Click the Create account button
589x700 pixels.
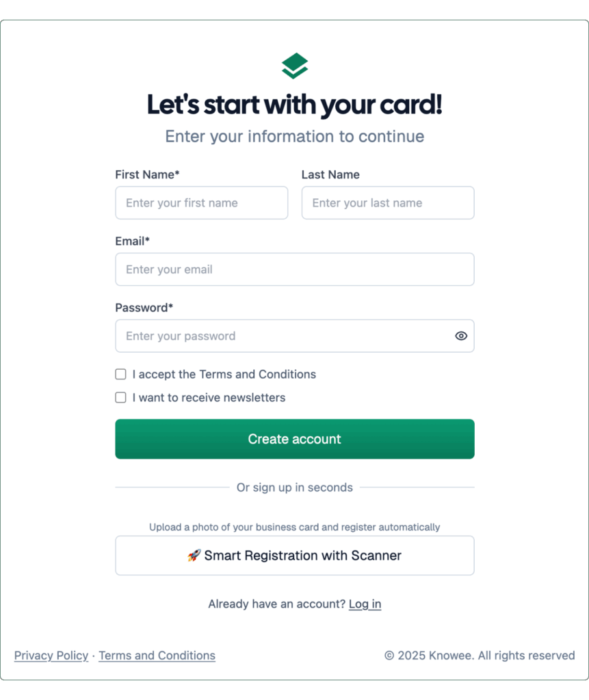tap(294, 439)
